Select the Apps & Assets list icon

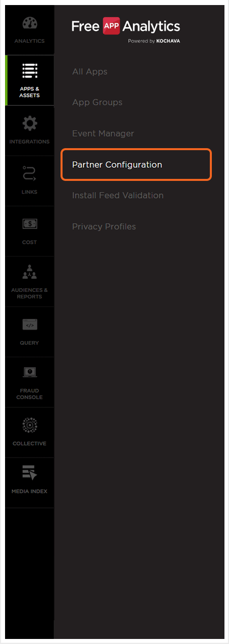30,71
